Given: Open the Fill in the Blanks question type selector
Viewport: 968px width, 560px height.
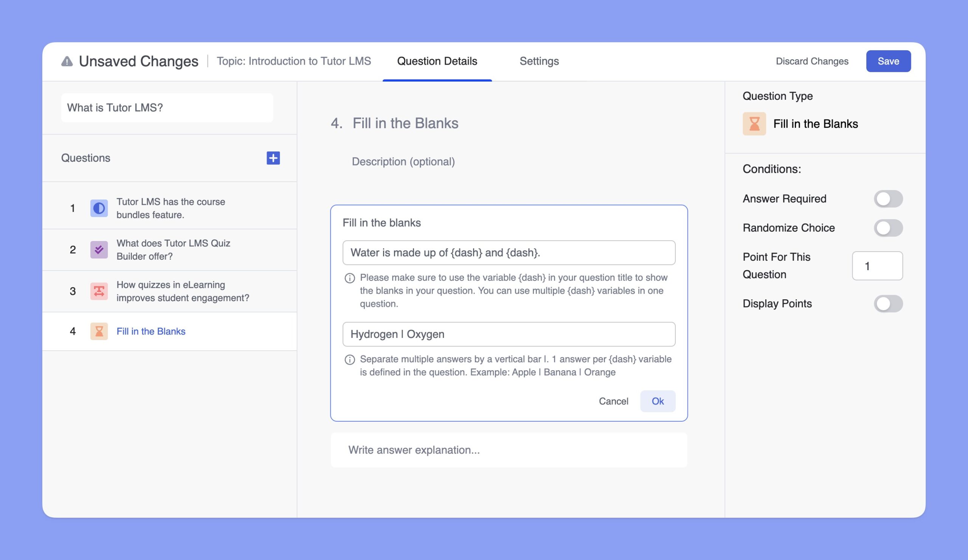Looking at the screenshot, I should tap(800, 124).
